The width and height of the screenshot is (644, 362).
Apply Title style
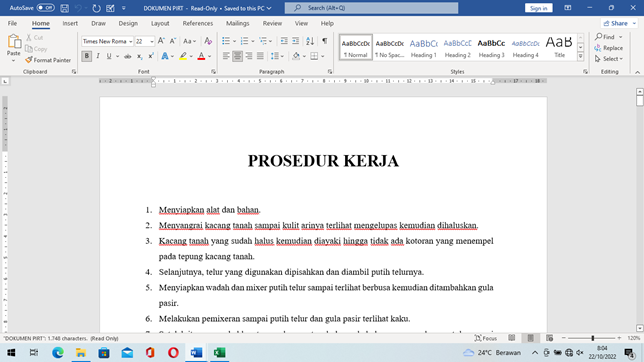click(559, 47)
